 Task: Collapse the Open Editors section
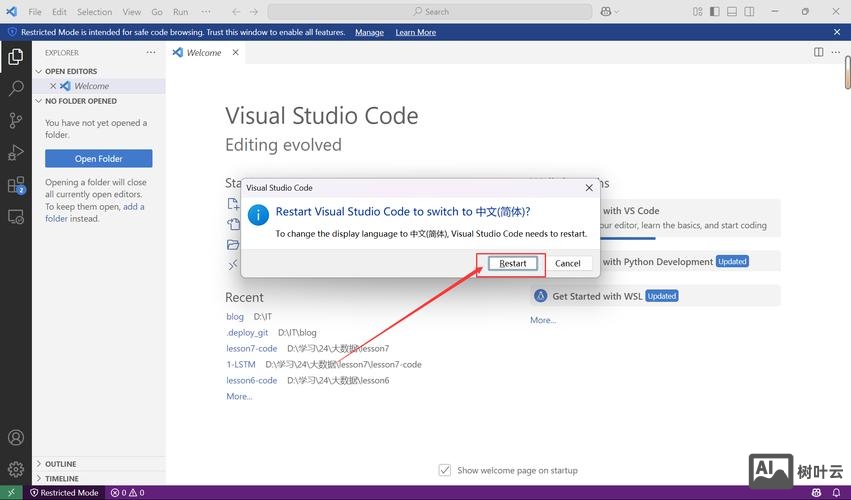pyautogui.click(x=69, y=71)
